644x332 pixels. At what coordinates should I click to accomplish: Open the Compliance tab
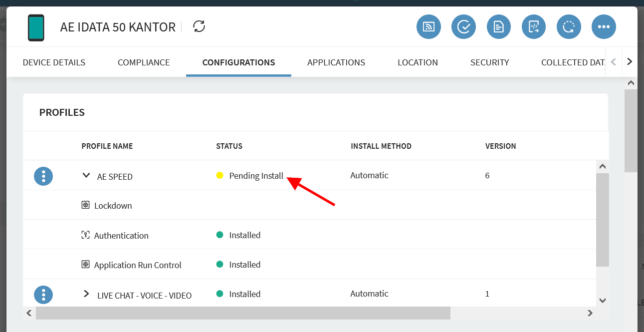click(144, 62)
